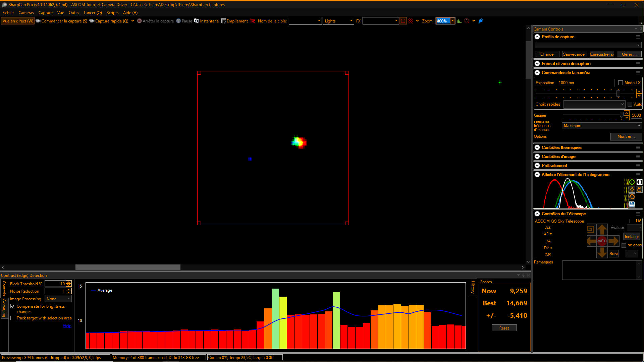Open the Image Processing None dropdown
Image resolution: width=644 pixels, height=362 pixels.
[x=58, y=299]
